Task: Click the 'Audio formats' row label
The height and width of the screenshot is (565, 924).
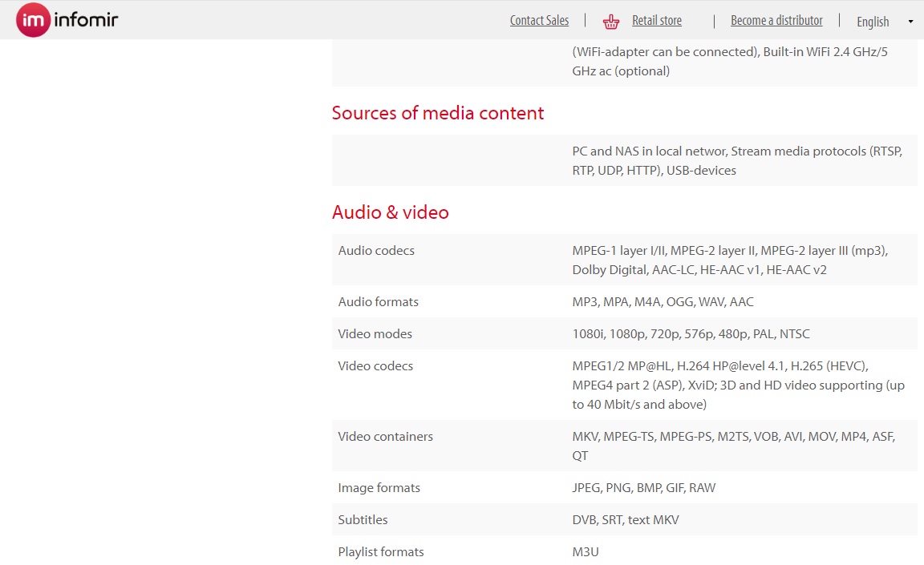Action: point(378,302)
